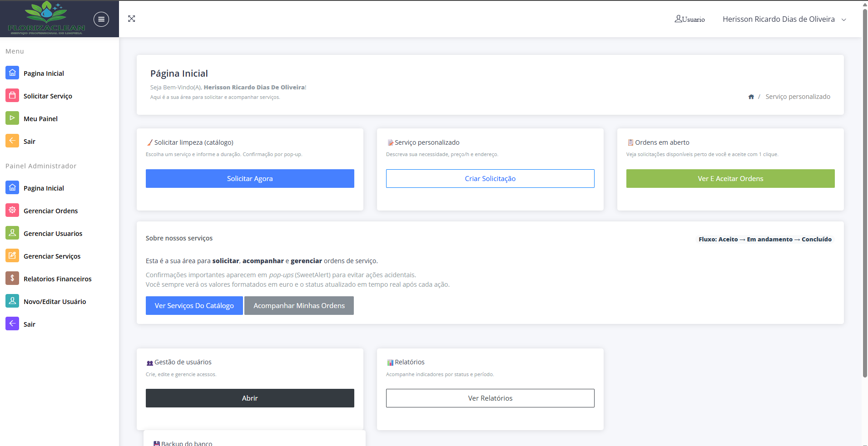Screen dimensions: 868x446
Task: Click the Usuario profile icon
Action: coord(678,19)
